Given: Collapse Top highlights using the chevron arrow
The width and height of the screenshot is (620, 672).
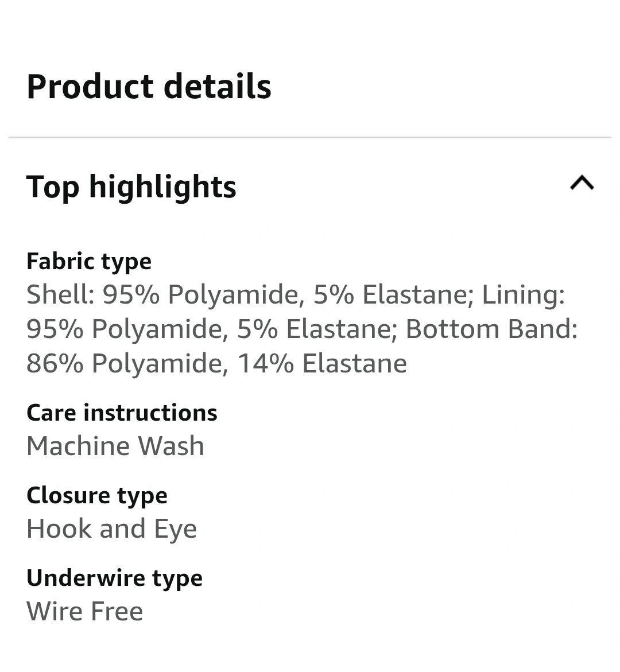Looking at the screenshot, I should [x=582, y=184].
